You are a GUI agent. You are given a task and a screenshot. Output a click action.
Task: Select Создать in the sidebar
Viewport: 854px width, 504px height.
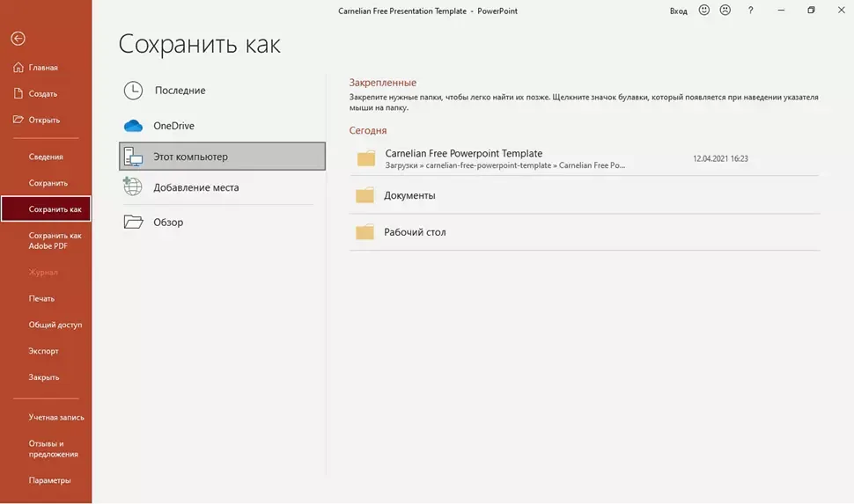coord(42,94)
